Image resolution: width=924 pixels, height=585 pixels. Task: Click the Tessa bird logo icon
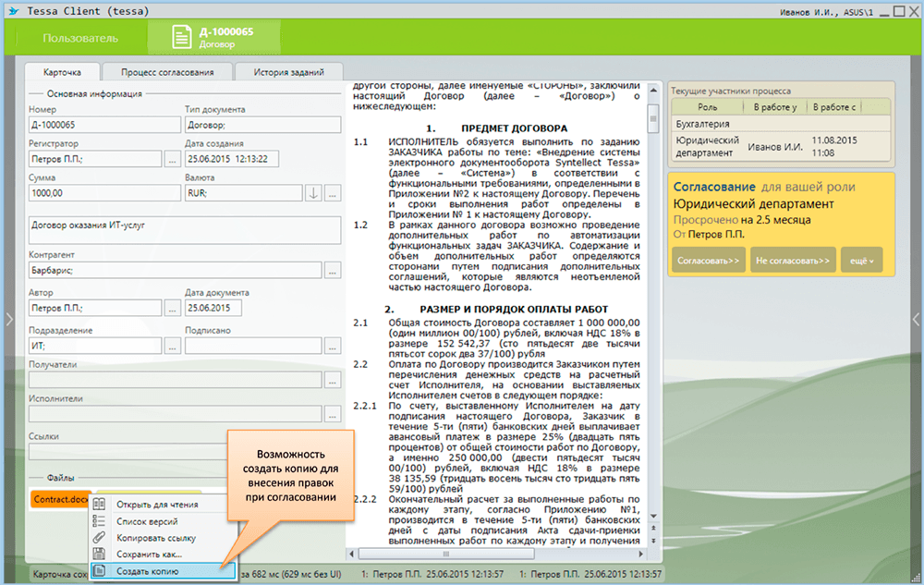[x=14, y=10]
